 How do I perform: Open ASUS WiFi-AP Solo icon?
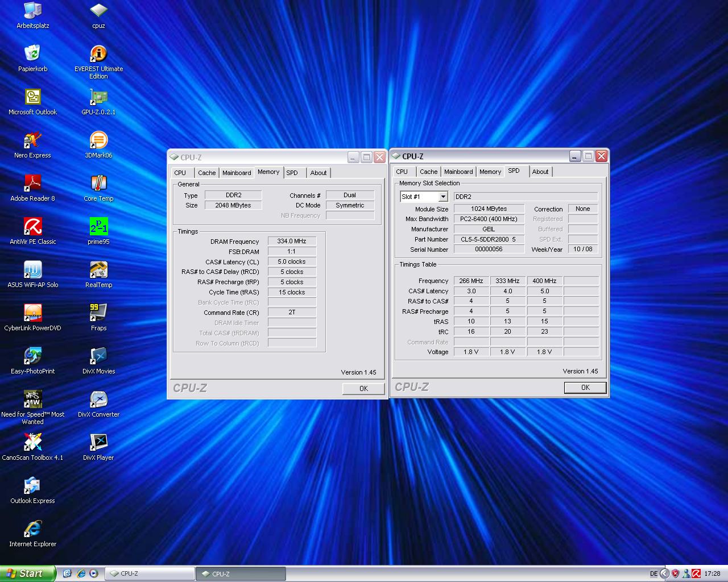click(x=32, y=275)
